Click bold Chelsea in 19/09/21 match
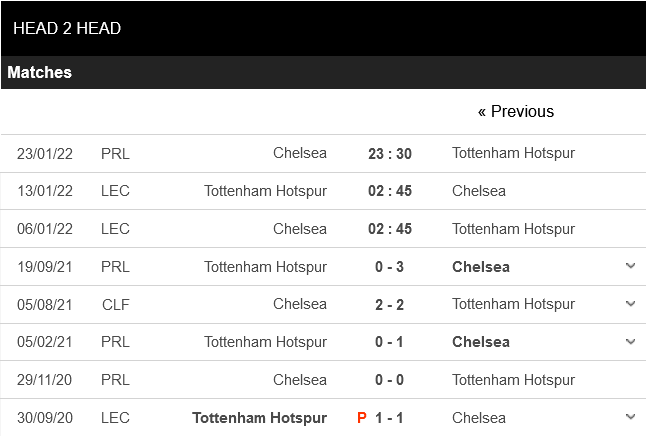The height and width of the screenshot is (436, 646). click(481, 267)
